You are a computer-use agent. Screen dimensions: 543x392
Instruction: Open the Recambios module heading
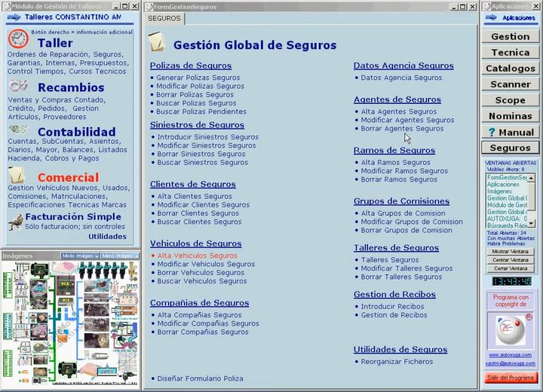click(71, 87)
